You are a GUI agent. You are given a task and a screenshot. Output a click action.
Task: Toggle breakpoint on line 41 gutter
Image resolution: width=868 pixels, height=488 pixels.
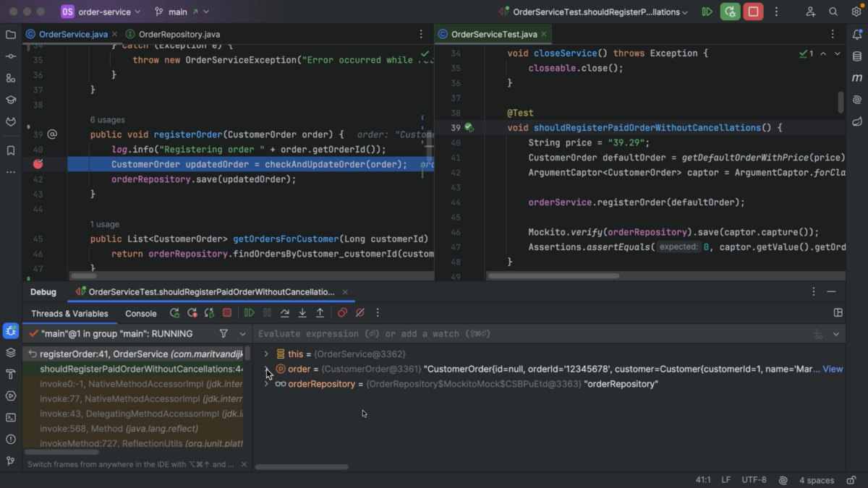(38, 164)
